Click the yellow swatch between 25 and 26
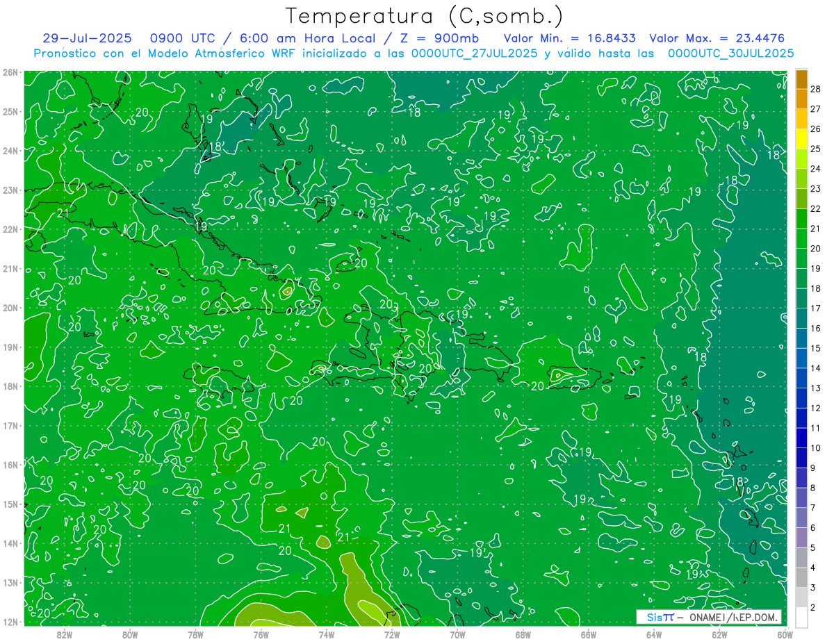834x644 pixels. coord(801,139)
